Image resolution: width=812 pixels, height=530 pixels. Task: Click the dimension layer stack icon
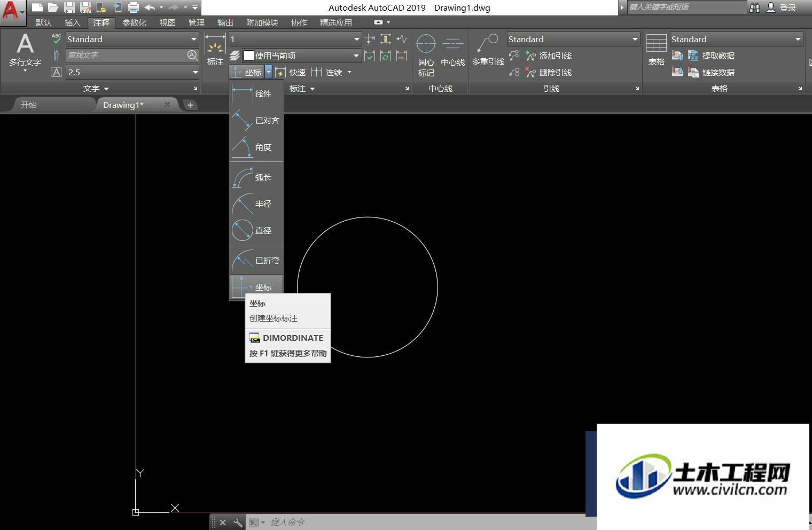pyautogui.click(x=235, y=56)
